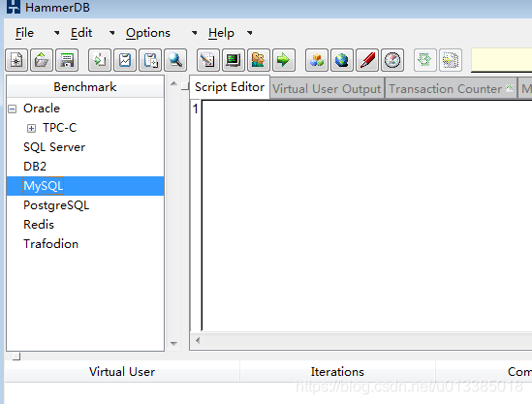Click the dropdown arrow beside Options
The width and height of the screenshot is (532, 404).
coord(195,33)
